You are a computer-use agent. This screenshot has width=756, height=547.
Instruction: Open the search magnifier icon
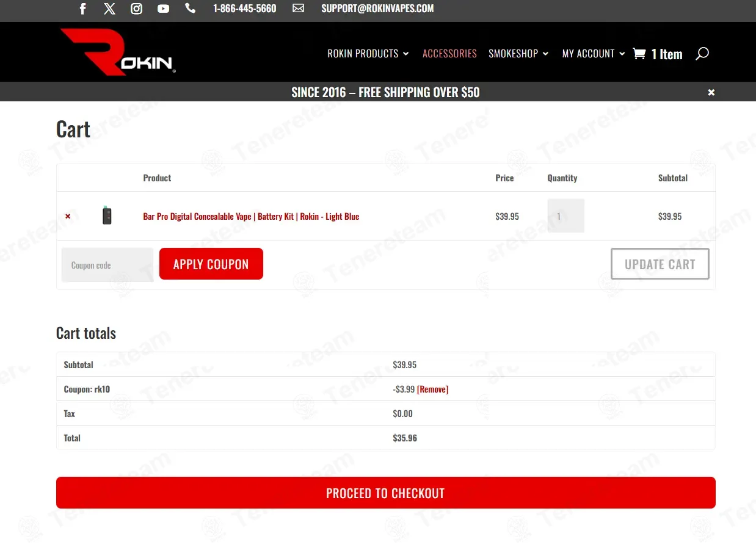702,54
